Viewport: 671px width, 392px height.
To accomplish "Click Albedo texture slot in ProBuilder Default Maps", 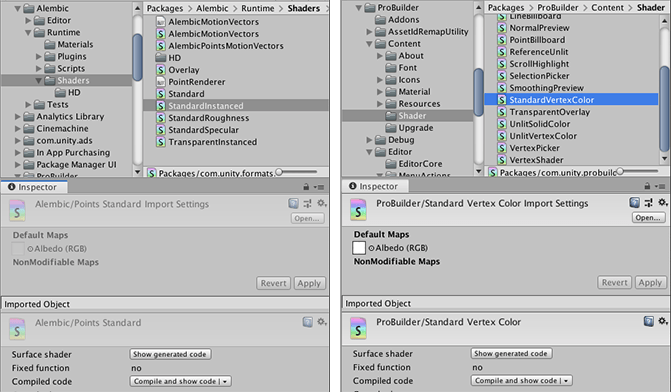I will [x=359, y=248].
